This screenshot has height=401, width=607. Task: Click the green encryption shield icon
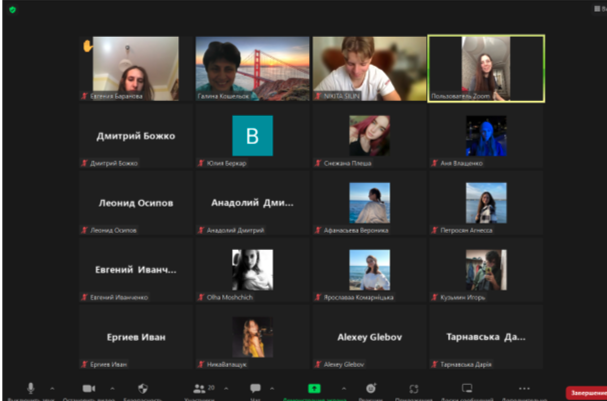point(13,9)
